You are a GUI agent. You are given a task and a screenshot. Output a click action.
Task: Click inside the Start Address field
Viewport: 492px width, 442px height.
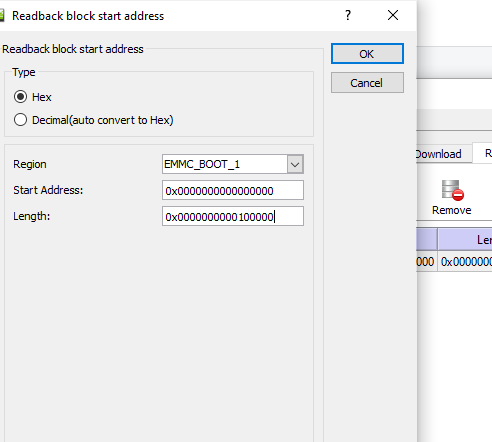[233, 190]
